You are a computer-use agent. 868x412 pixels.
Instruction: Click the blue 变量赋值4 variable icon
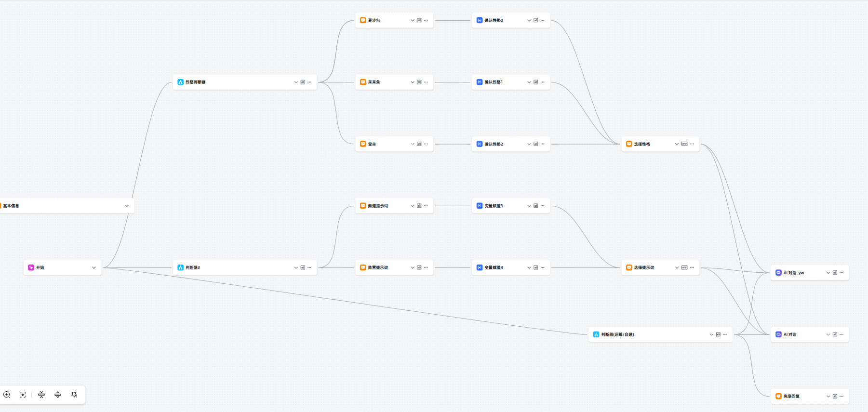(x=479, y=267)
